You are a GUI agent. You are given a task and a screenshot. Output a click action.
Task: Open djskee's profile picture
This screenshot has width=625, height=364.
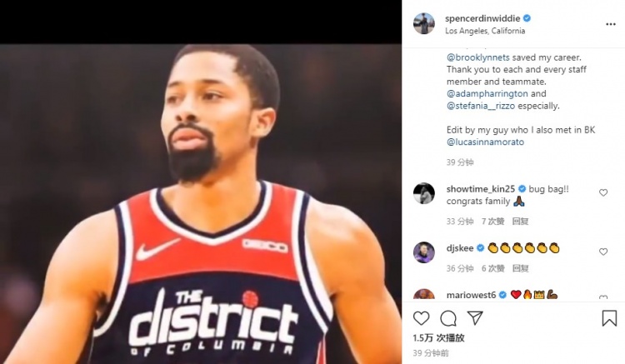(x=424, y=252)
